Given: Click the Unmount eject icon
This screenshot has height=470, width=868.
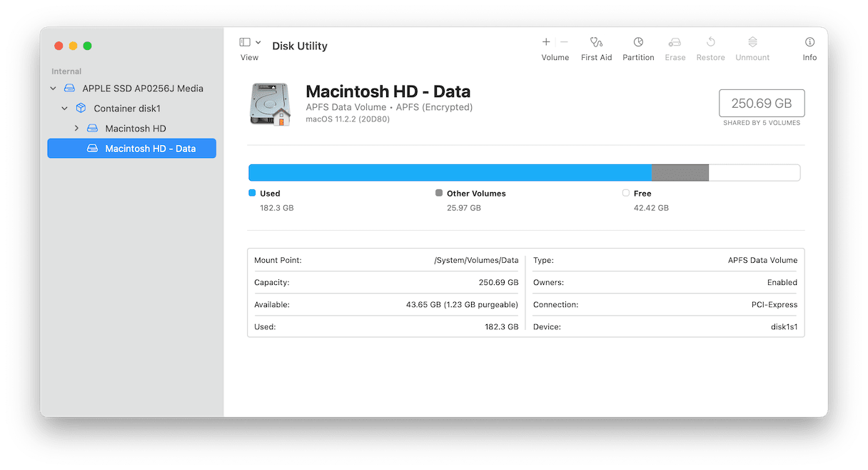Looking at the screenshot, I should click(x=752, y=42).
